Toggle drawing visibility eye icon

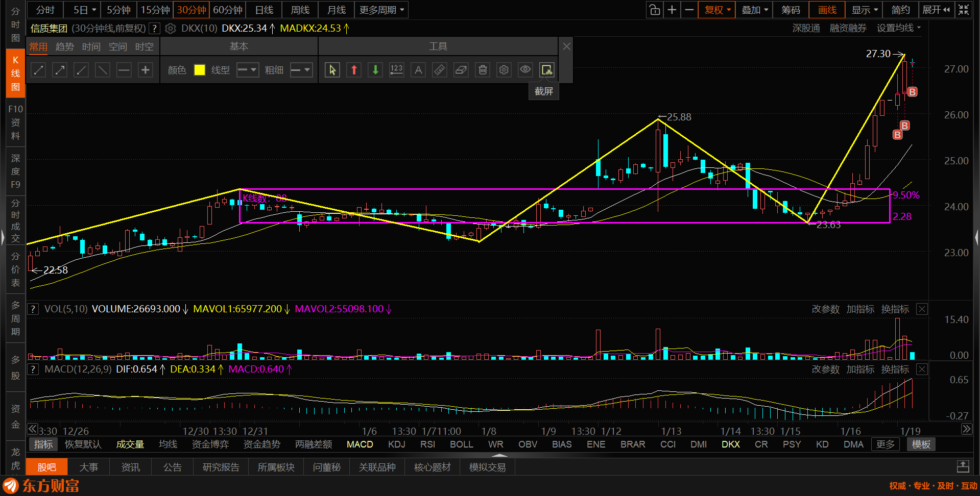coord(525,70)
